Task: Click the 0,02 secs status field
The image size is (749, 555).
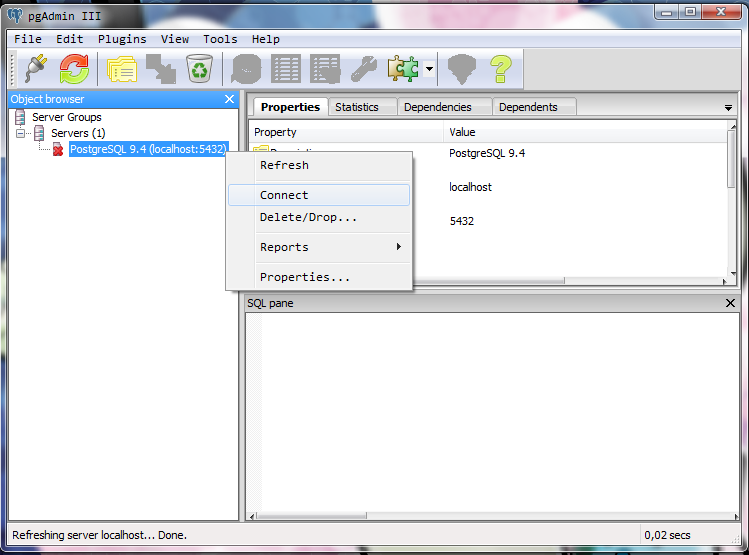Action: pyautogui.click(x=667, y=535)
